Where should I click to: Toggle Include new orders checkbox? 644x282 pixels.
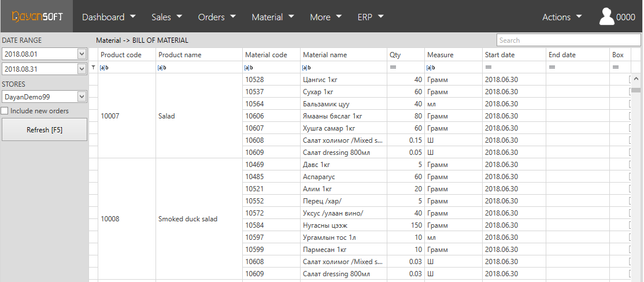5,111
